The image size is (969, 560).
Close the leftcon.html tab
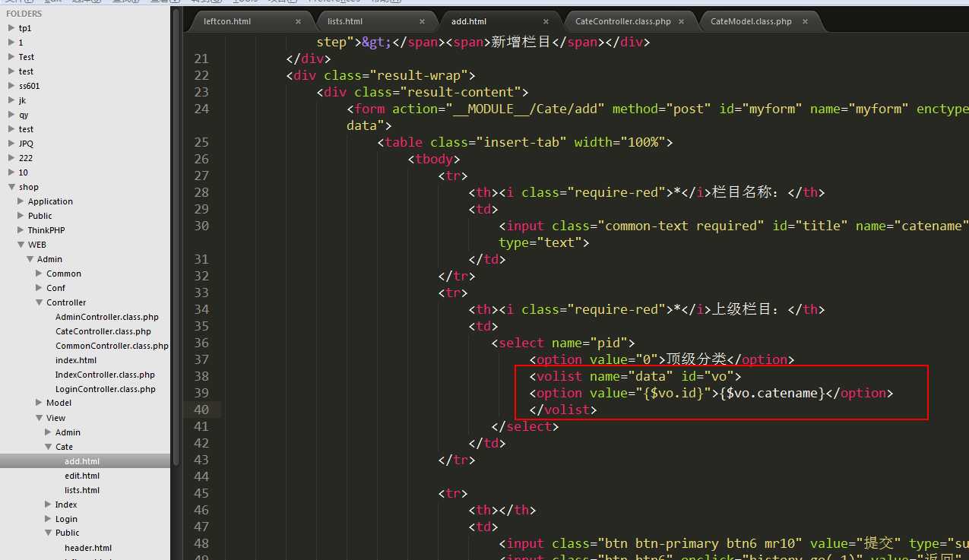(x=298, y=22)
